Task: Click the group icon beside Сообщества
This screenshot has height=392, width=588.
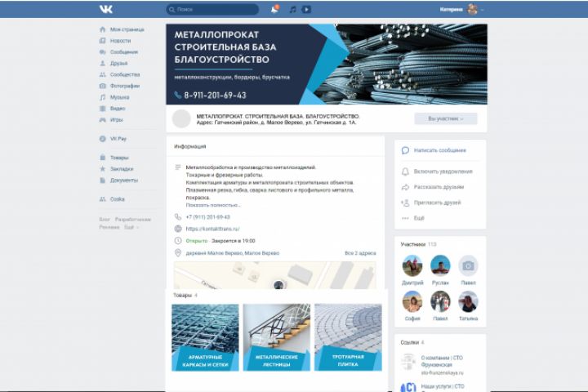Action: (102, 74)
